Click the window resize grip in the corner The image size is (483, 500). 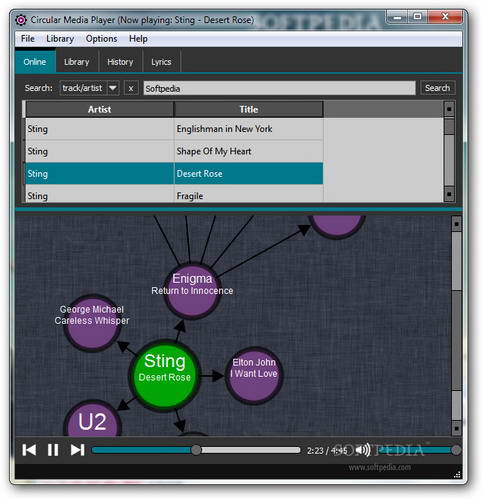(458, 474)
